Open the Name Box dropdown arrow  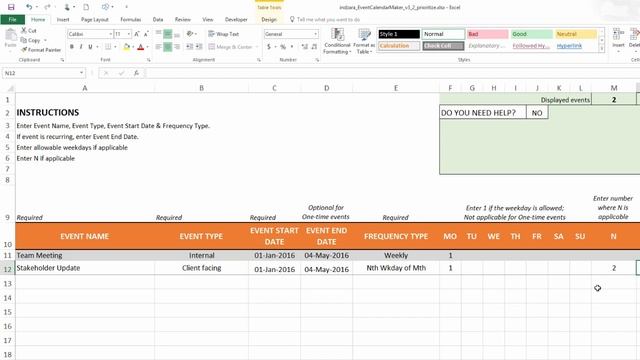coord(81,73)
